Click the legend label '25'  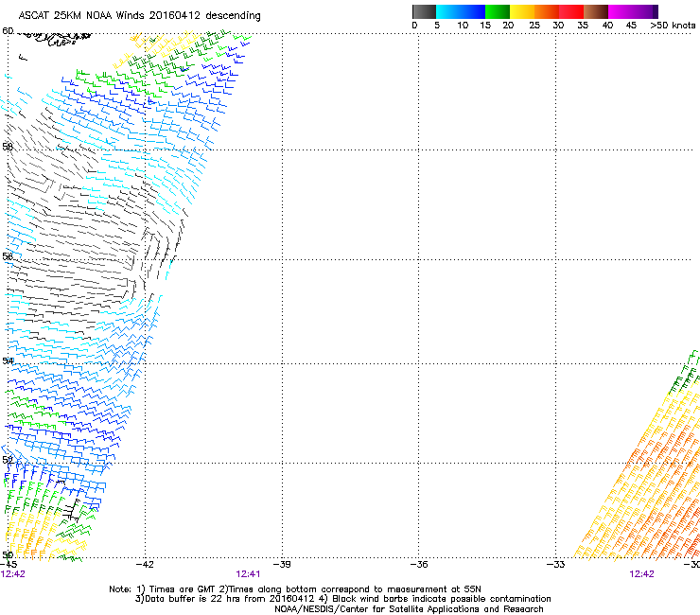(x=534, y=26)
